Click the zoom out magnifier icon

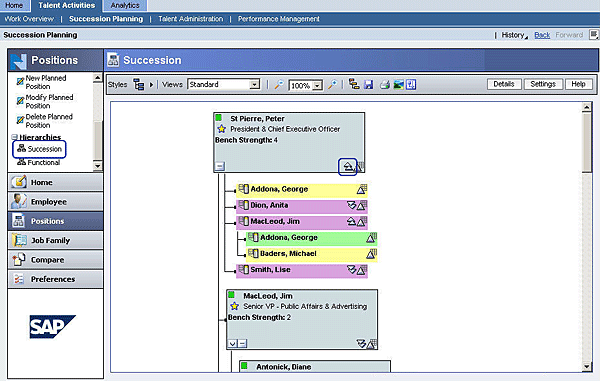tap(279, 84)
